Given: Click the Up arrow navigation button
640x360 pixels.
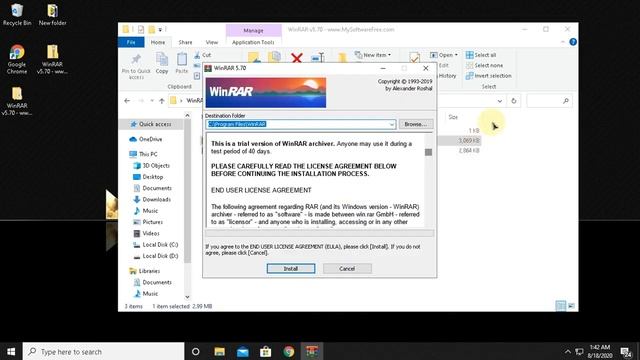Looking at the screenshot, I should point(162,101).
